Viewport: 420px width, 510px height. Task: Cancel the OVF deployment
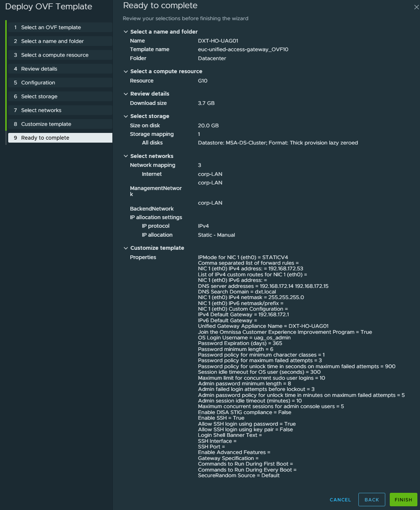pos(340,500)
